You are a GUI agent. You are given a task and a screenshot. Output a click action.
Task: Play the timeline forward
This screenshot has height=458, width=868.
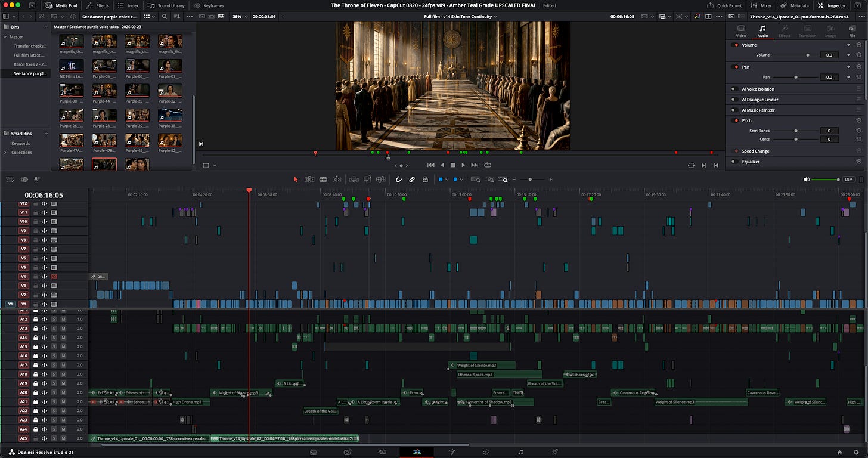[463, 165]
